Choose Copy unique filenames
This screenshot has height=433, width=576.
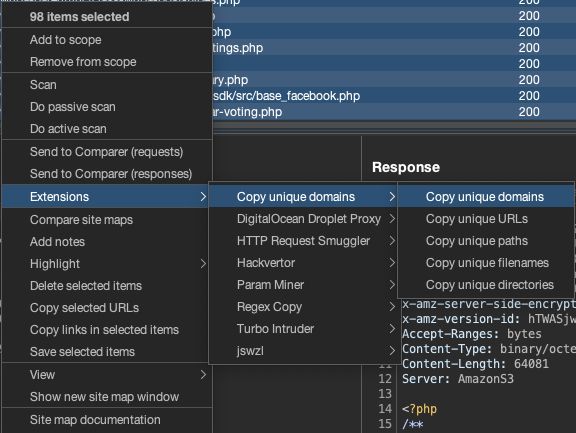click(486, 263)
